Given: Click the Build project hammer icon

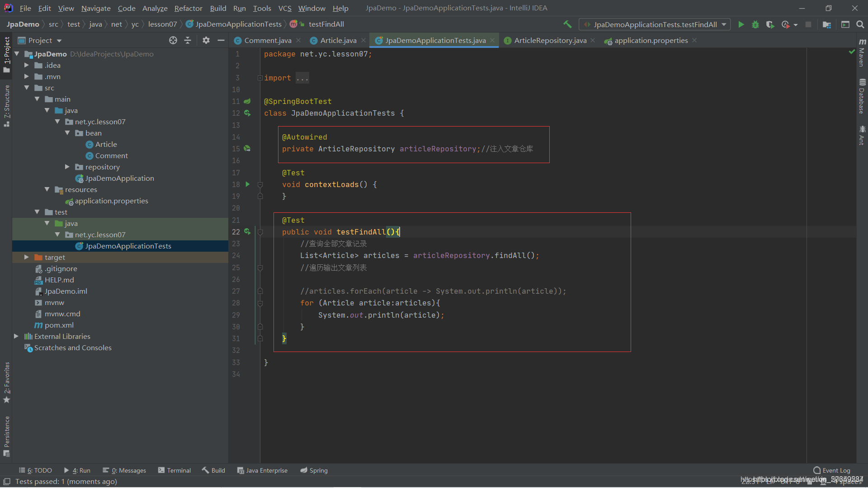Looking at the screenshot, I should (567, 24).
